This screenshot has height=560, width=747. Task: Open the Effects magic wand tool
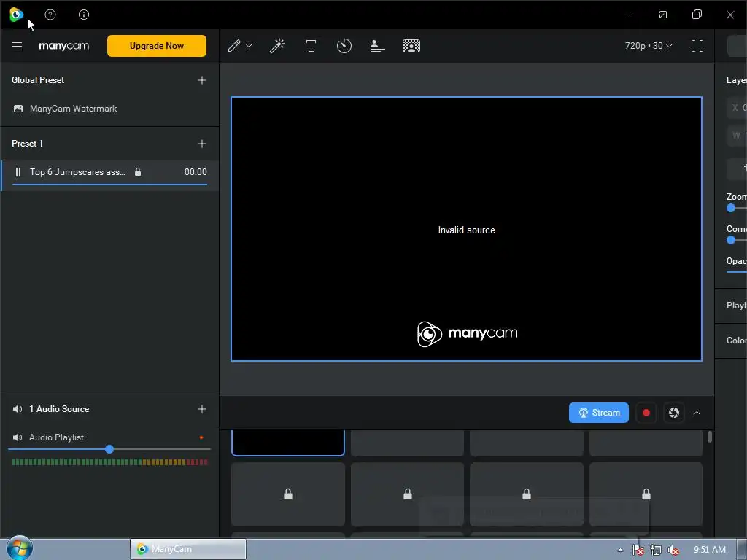point(277,46)
